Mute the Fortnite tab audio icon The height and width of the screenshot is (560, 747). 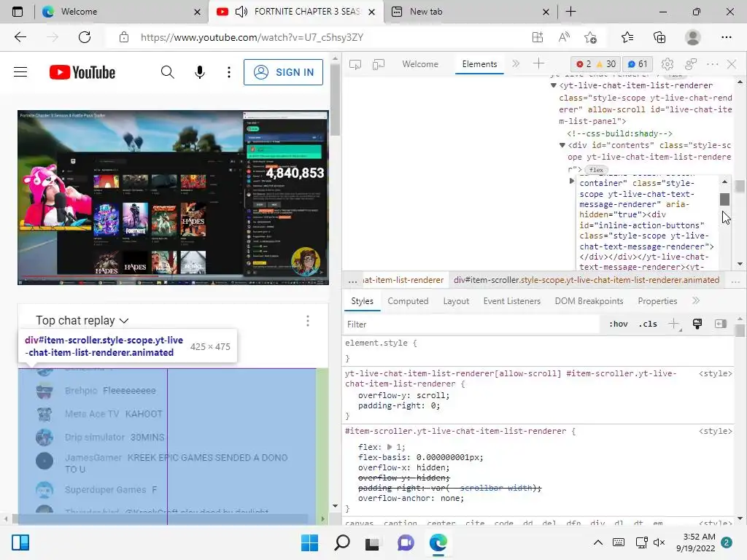241,12
